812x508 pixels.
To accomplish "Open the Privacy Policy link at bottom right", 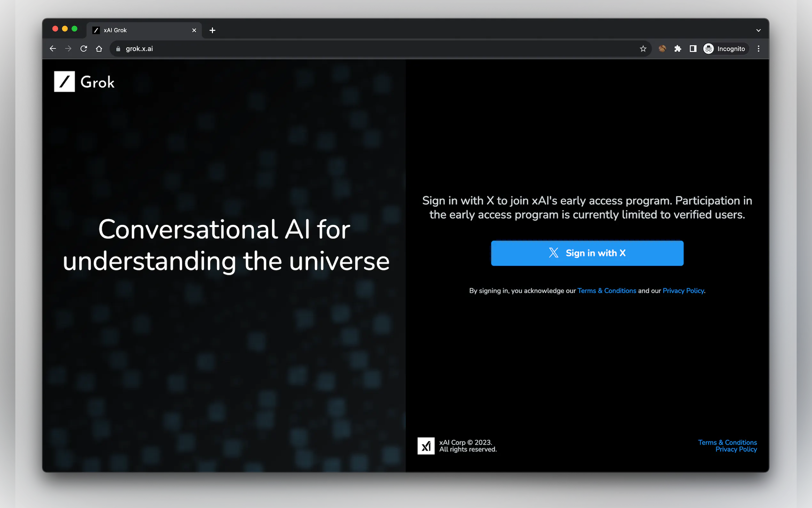I will [737, 449].
